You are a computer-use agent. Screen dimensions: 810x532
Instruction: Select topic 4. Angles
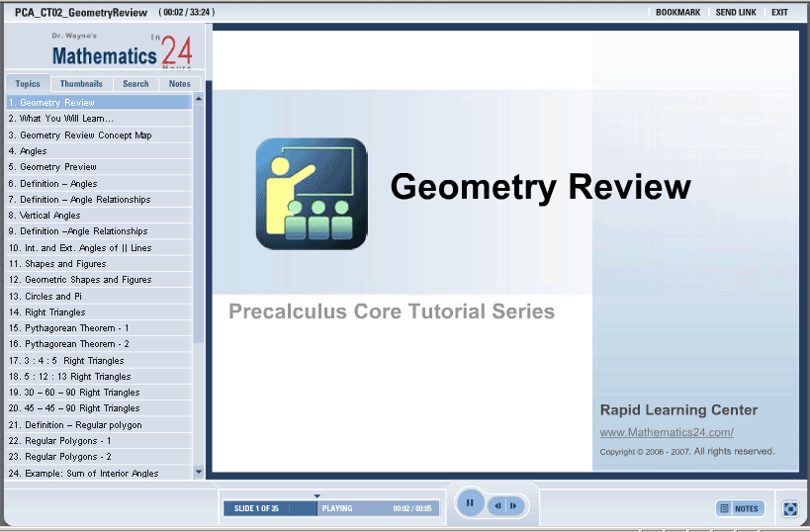(x=99, y=151)
